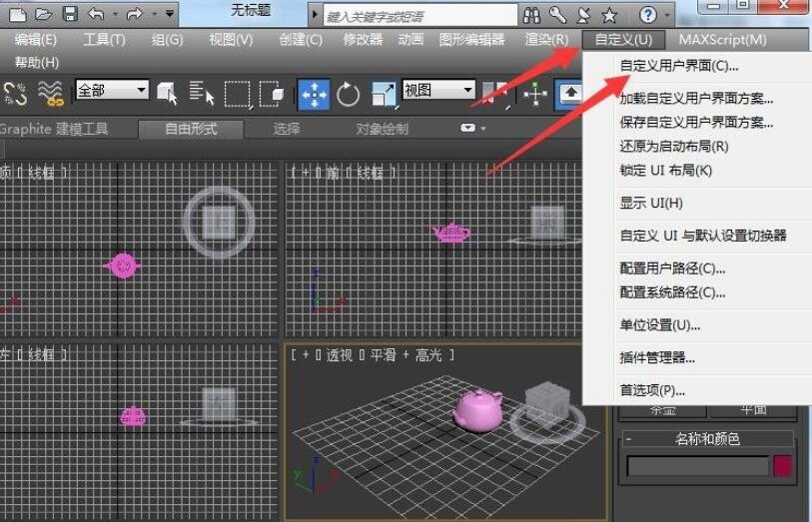Click the 平滑 + 高光 shading label
The image size is (812, 522).
coord(405,355)
